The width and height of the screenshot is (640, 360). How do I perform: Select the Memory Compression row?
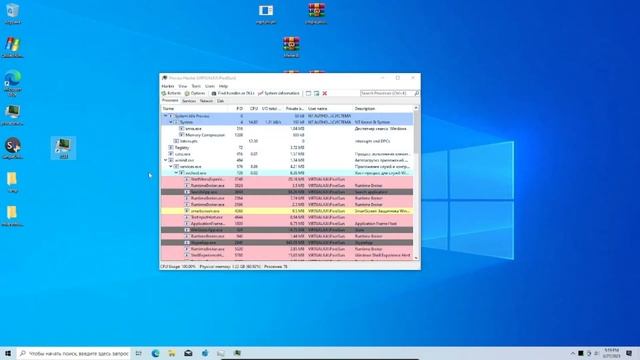pos(287,135)
